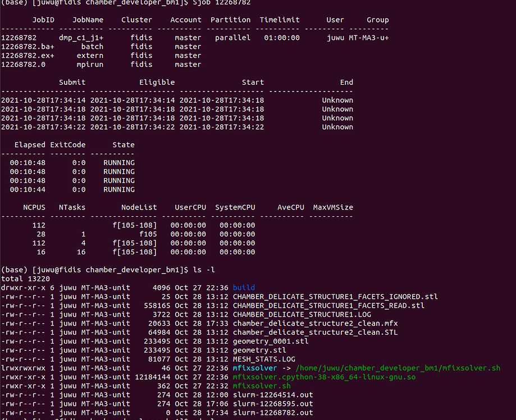Select a RUNNING state entry
Viewport: 516px width, 420px height.
coord(119,162)
